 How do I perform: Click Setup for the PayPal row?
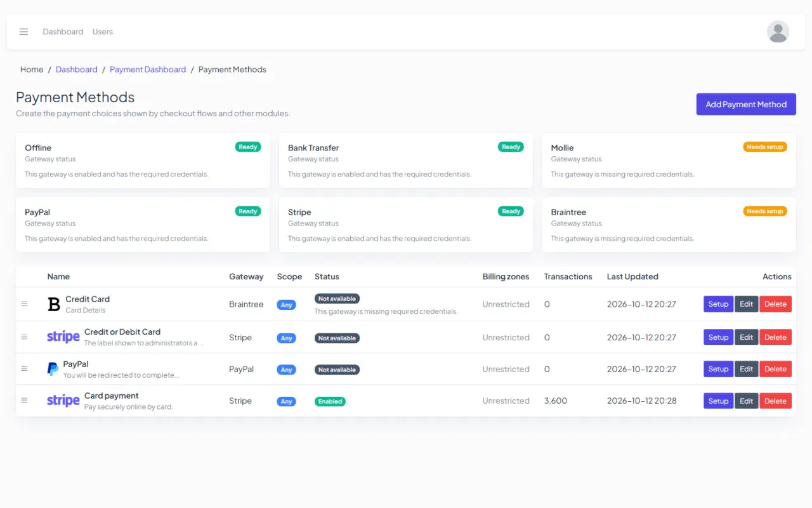coord(718,369)
